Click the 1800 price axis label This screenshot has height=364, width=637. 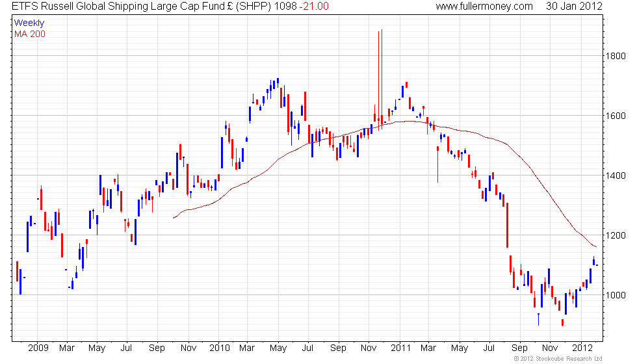(x=616, y=56)
